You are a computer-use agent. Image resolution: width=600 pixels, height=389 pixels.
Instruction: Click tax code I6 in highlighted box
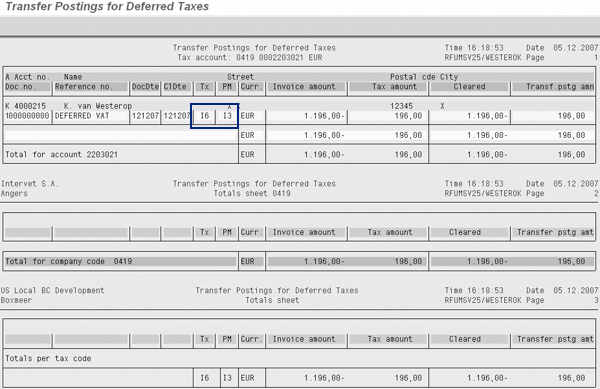[x=205, y=116]
